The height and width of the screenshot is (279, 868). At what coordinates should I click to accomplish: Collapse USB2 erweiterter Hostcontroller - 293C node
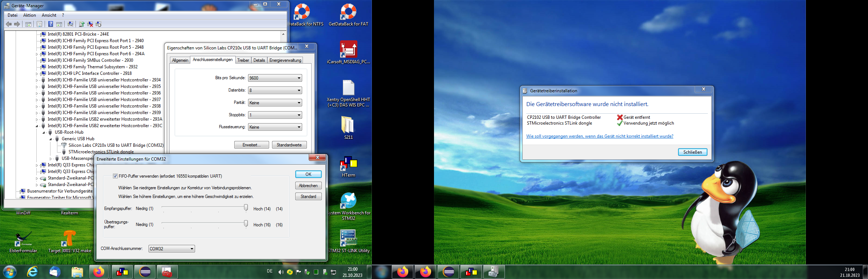37,126
